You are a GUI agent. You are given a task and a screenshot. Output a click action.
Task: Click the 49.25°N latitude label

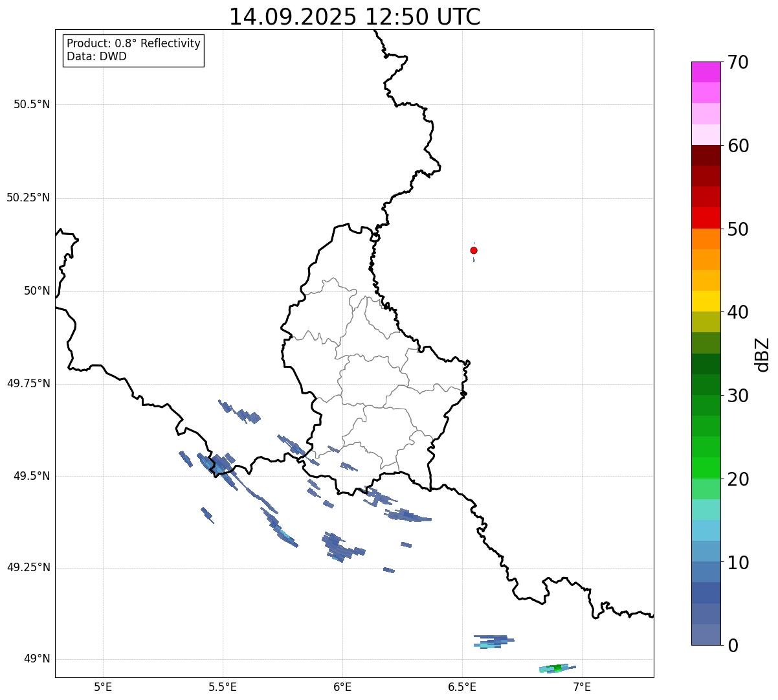pyautogui.click(x=28, y=568)
